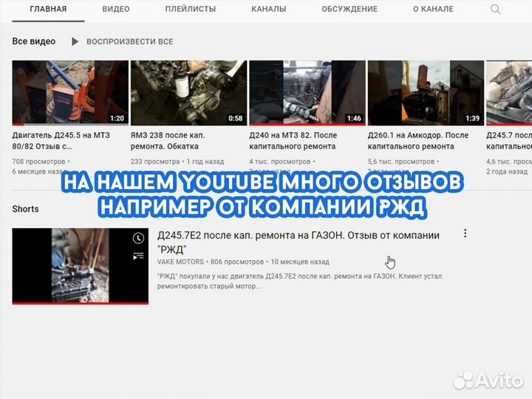Open the Shorts ГАЗОН engine thumbnail
Screen dimensions: 532x399
coord(80,266)
